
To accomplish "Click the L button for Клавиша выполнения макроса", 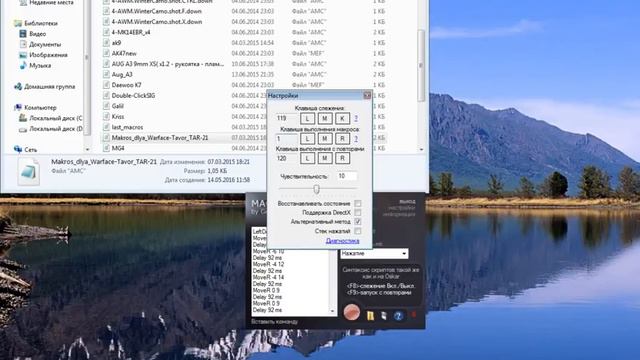I will coord(307,138).
